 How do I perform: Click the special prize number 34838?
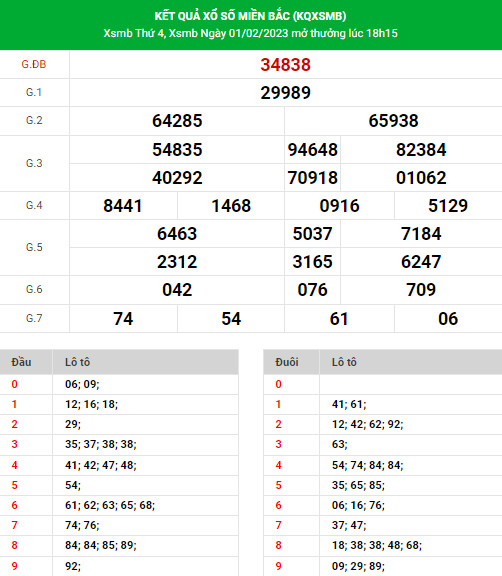coord(285,65)
